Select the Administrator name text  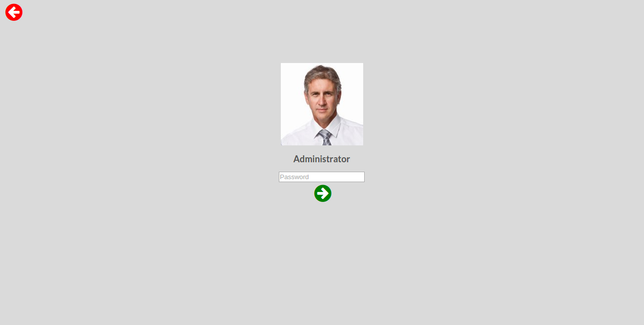[x=322, y=159]
